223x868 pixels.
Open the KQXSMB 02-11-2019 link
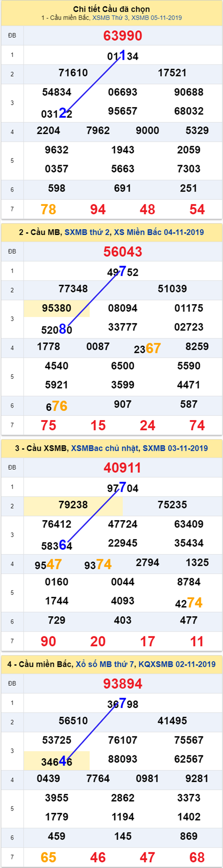click(x=177, y=664)
